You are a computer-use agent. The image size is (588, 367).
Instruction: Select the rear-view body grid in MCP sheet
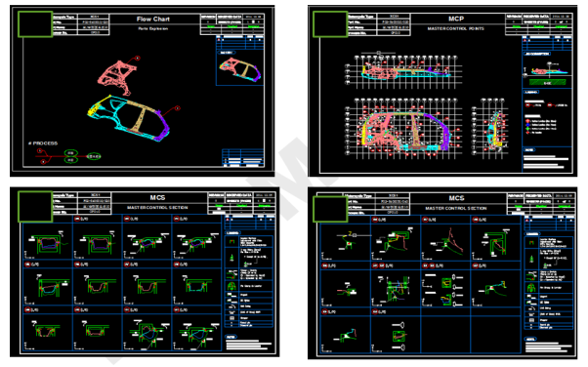point(490,128)
